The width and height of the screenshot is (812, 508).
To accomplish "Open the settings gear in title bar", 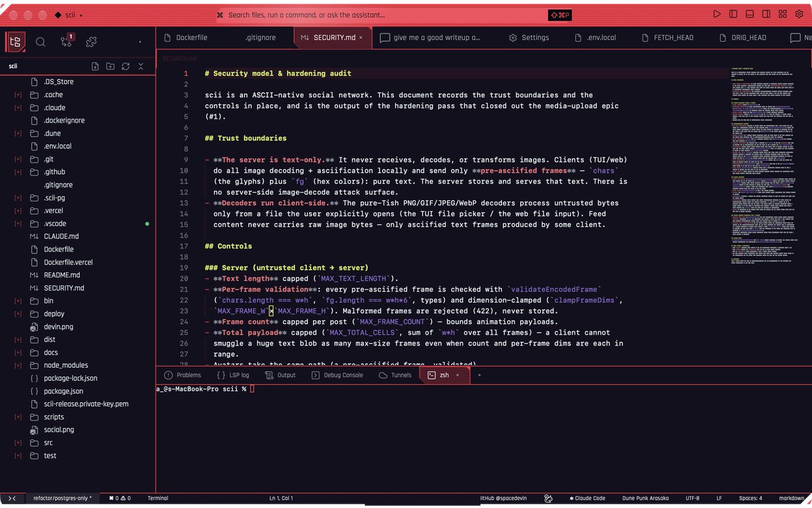I will [x=798, y=14].
